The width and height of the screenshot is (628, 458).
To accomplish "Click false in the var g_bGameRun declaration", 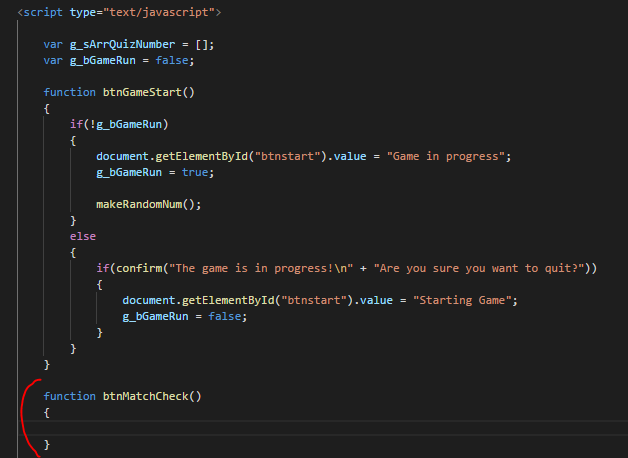I will point(172,60).
